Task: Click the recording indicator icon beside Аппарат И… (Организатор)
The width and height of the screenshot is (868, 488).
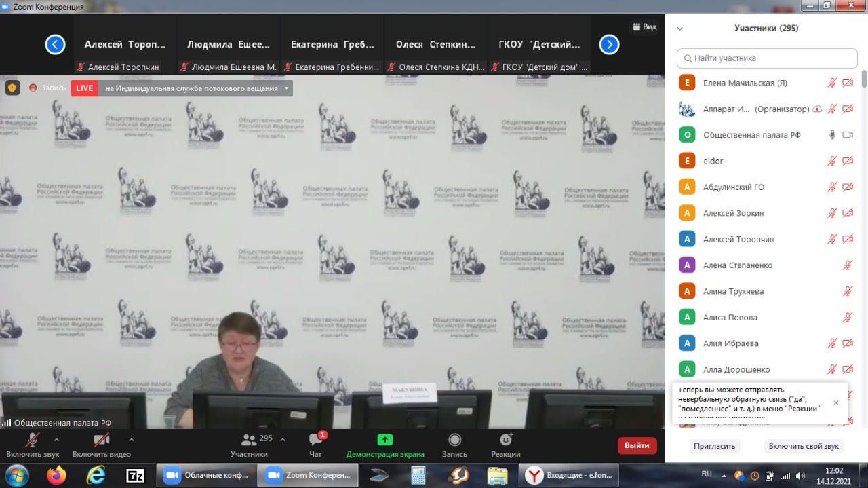Action: pos(817,109)
